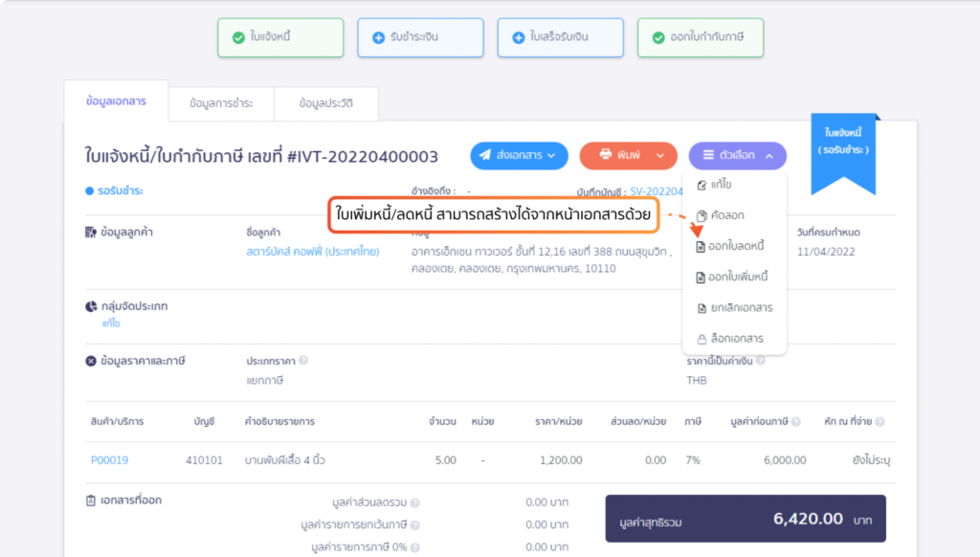This screenshot has height=557, width=980.
Task: Click the pie chart icon beside กลุ่มจัดประเภท
Action: tap(91, 306)
